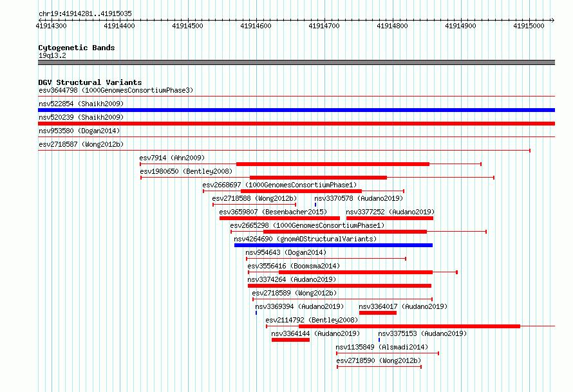
Task: Open nsv4264690 (gnomADStructuralVariants) label
Action: click(x=305, y=239)
